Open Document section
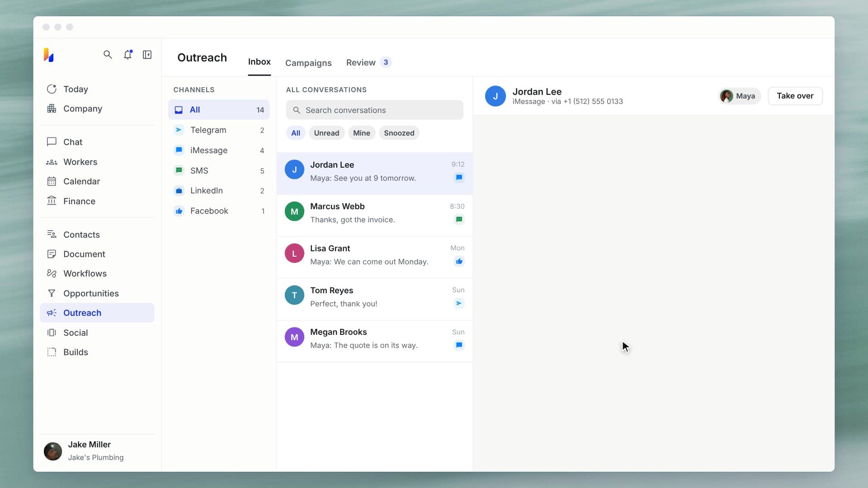Screen dimensions: 868x488 [97, 254]
